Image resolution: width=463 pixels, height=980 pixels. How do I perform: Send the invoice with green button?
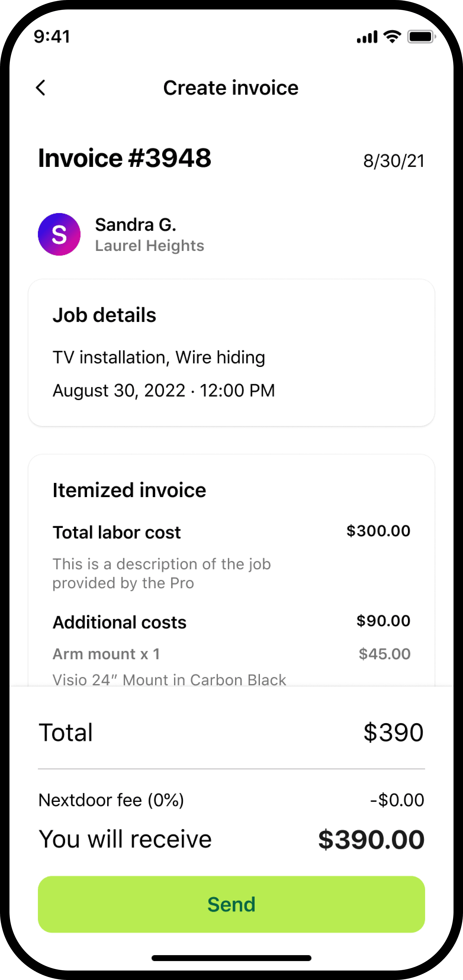(231, 904)
